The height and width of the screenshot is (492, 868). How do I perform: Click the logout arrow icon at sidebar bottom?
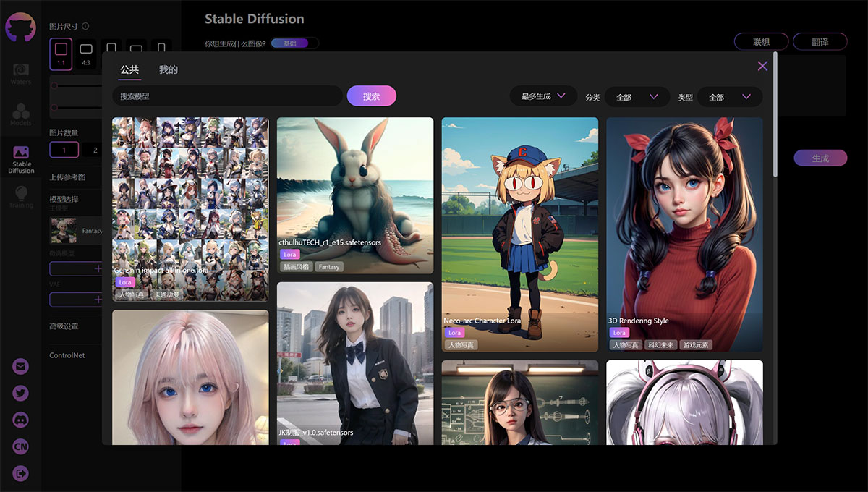(x=21, y=473)
